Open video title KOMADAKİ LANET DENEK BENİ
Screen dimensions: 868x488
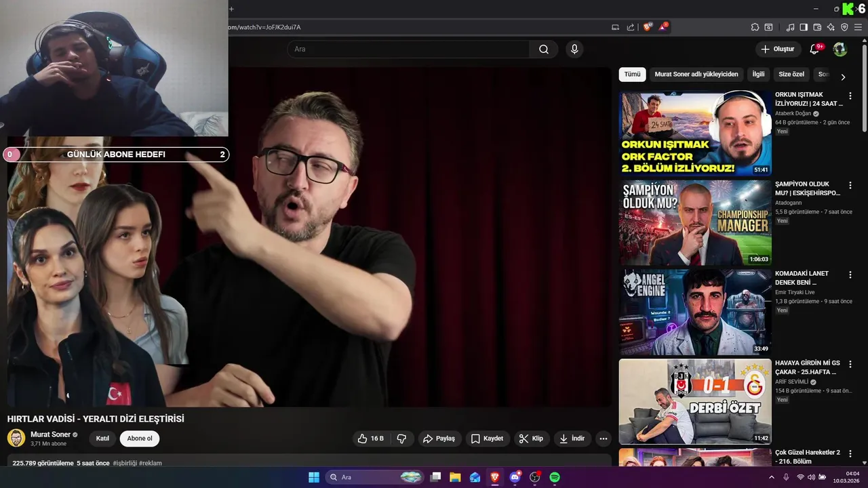coord(802,278)
